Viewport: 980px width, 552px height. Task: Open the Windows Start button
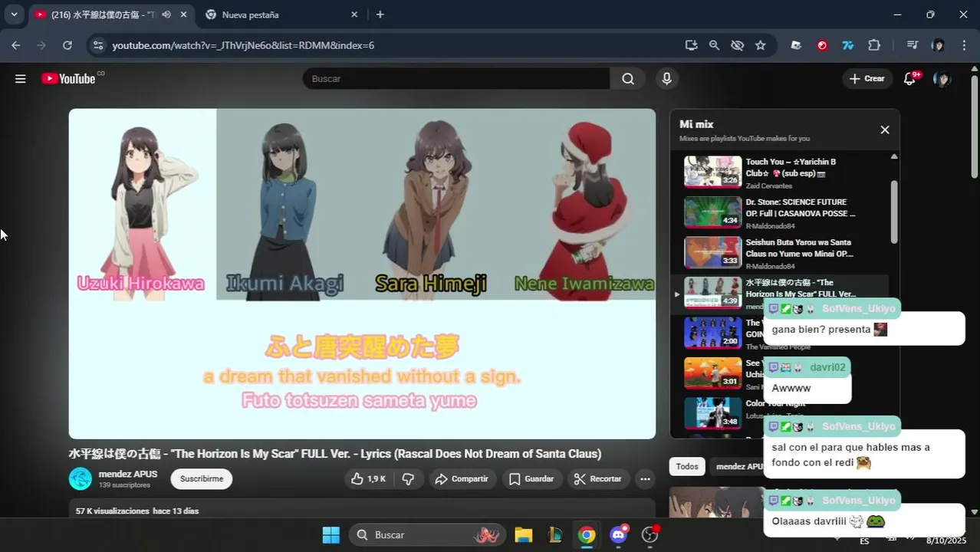click(x=331, y=534)
